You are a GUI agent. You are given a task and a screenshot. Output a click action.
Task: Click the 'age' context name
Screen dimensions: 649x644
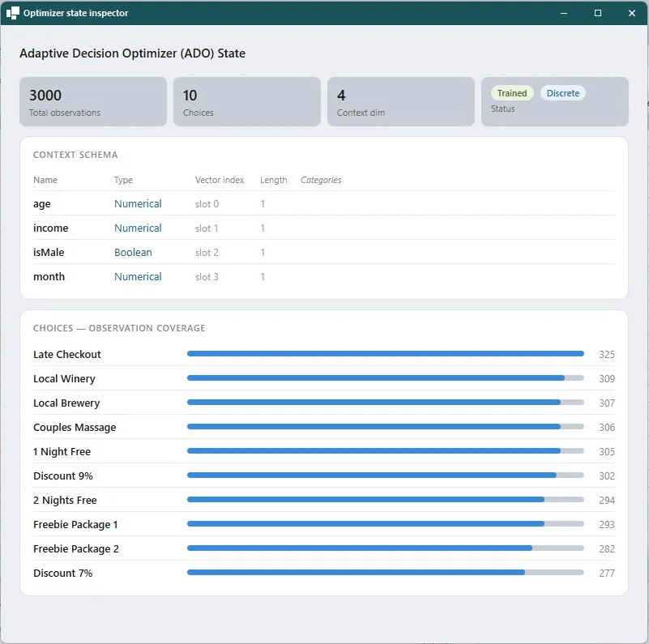[x=42, y=204]
